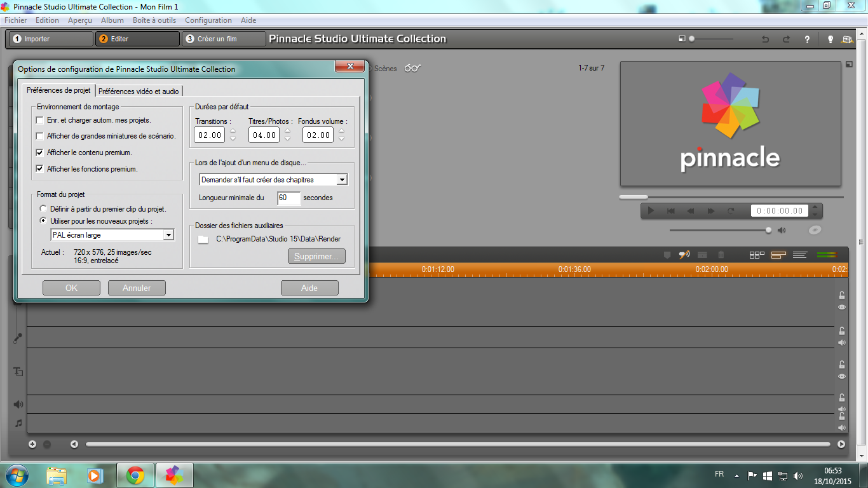The width and height of the screenshot is (868, 488).
Task: Click the audio scrubbing speaker icon in timeline toolbar
Action: point(684,255)
